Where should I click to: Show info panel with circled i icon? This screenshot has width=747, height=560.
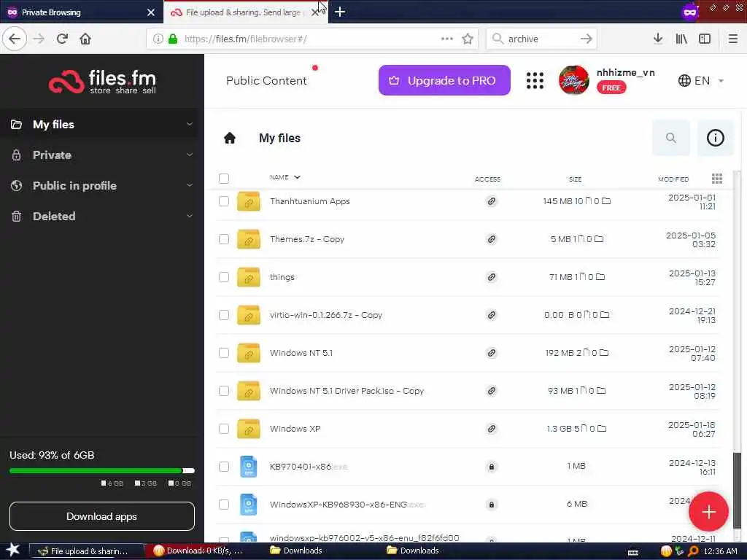pos(715,138)
